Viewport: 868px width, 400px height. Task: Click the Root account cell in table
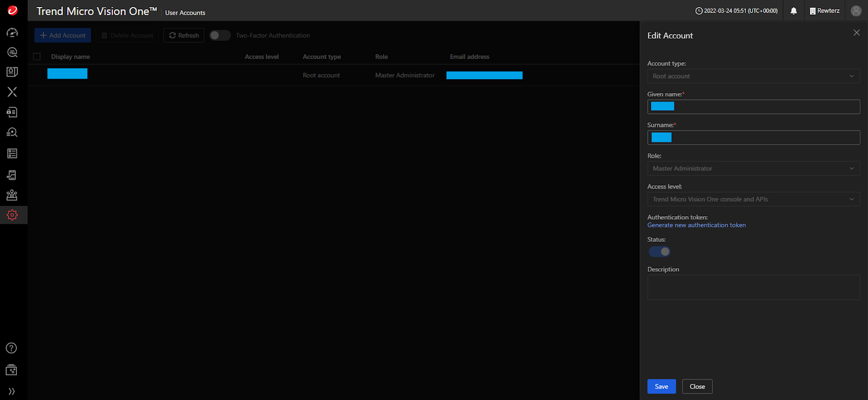tap(321, 75)
